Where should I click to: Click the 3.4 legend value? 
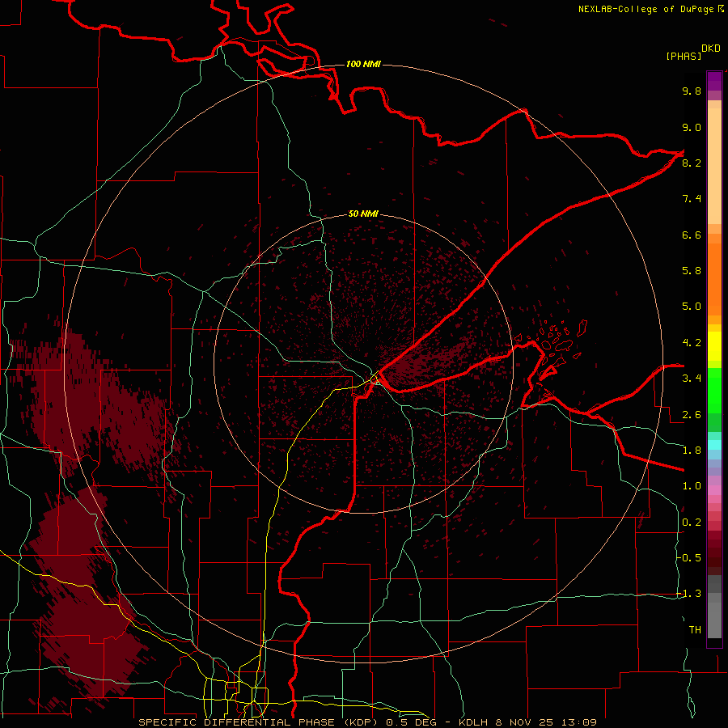click(x=692, y=379)
